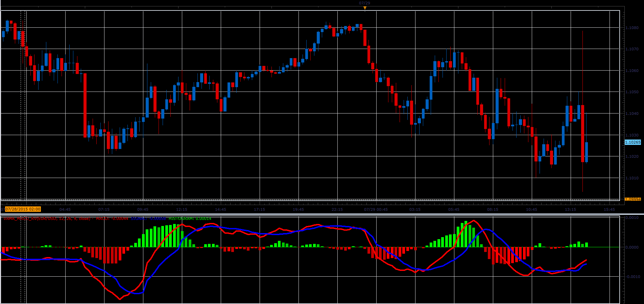This screenshot has height=304, width=644.
Task: Click the 04:45 time axis label
Action: [x=65, y=209]
